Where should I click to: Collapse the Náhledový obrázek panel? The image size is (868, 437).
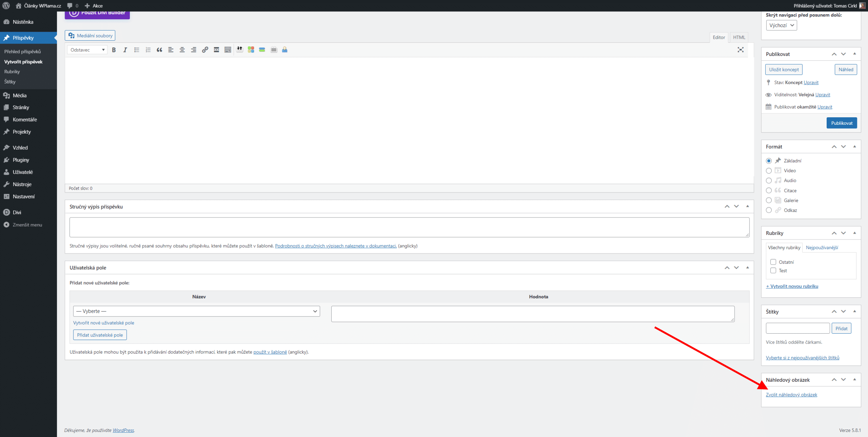854,380
